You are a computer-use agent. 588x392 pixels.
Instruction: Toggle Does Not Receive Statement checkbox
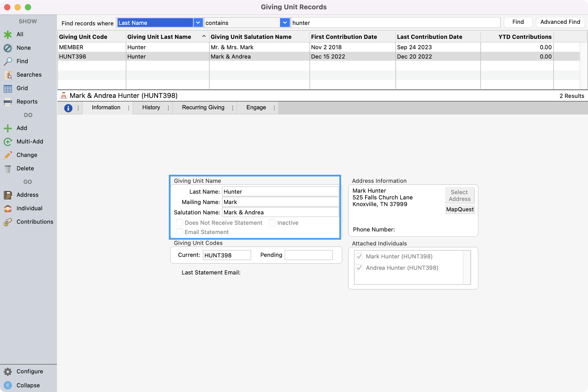tap(179, 223)
